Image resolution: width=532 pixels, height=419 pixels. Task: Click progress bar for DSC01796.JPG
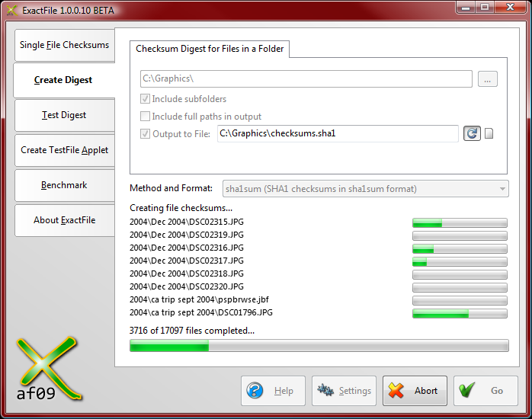pos(460,313)
